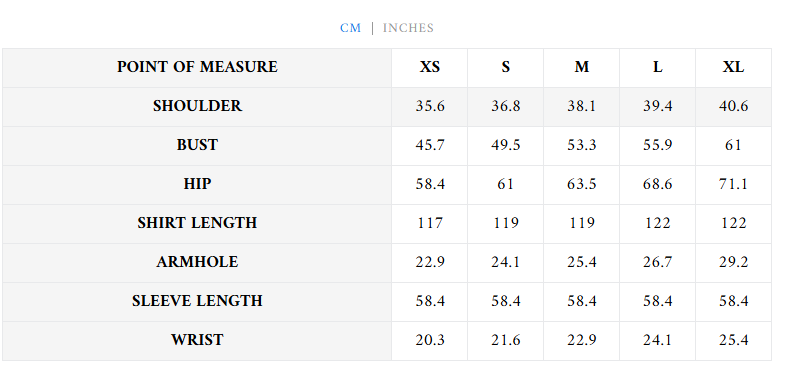Click the POINT OF MEASURE header
The image size is (785, 381).
pyautogui.click(x=197, y=67)
